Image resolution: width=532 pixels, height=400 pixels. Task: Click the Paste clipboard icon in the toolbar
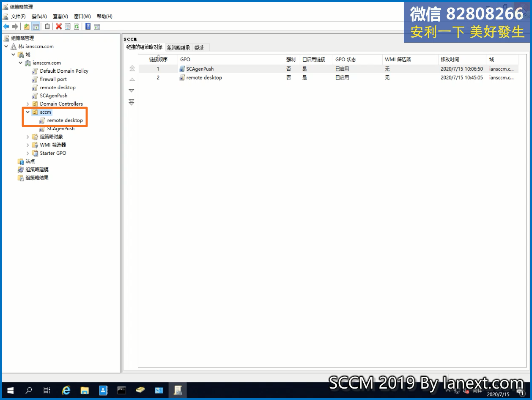click(x=47, y=27)
